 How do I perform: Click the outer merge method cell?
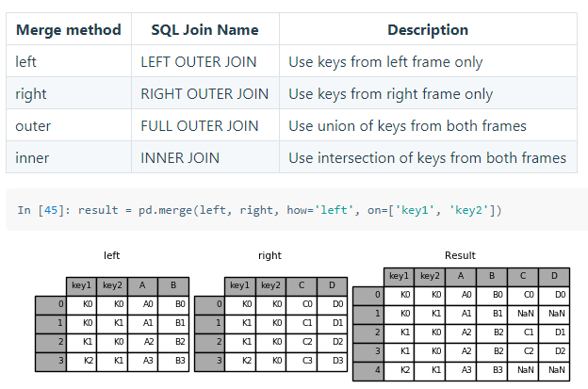[x=33, y=126]
